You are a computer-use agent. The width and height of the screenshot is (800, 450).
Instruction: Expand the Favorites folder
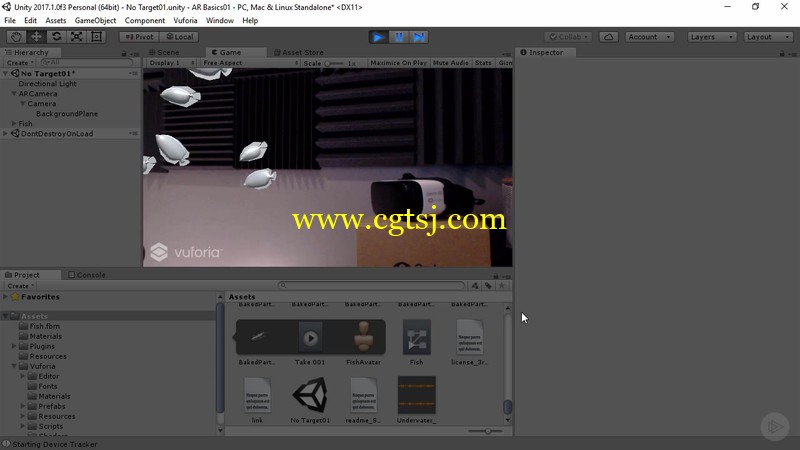[5, 297]
